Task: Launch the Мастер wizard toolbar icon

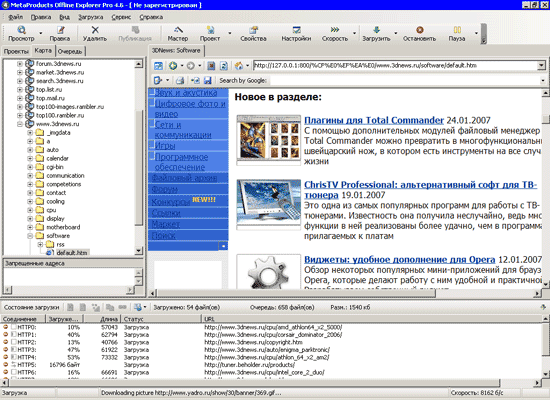Action: tap(178, 30)
